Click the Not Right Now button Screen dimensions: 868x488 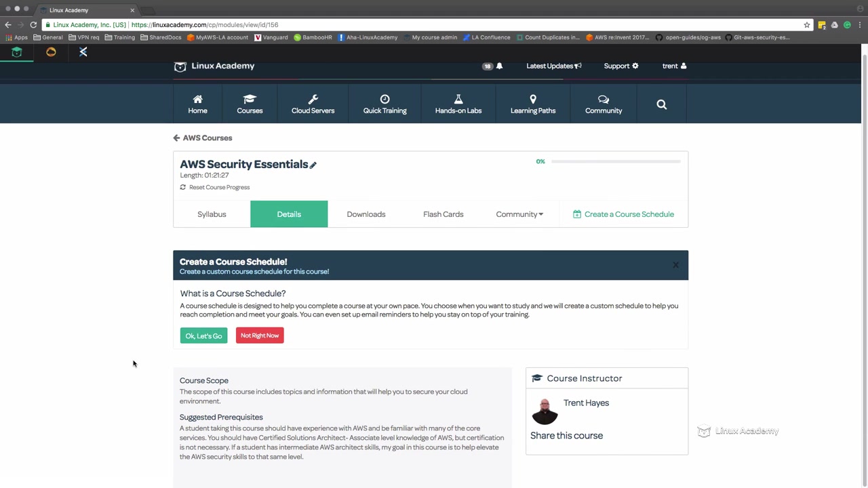tap(260, 335)
